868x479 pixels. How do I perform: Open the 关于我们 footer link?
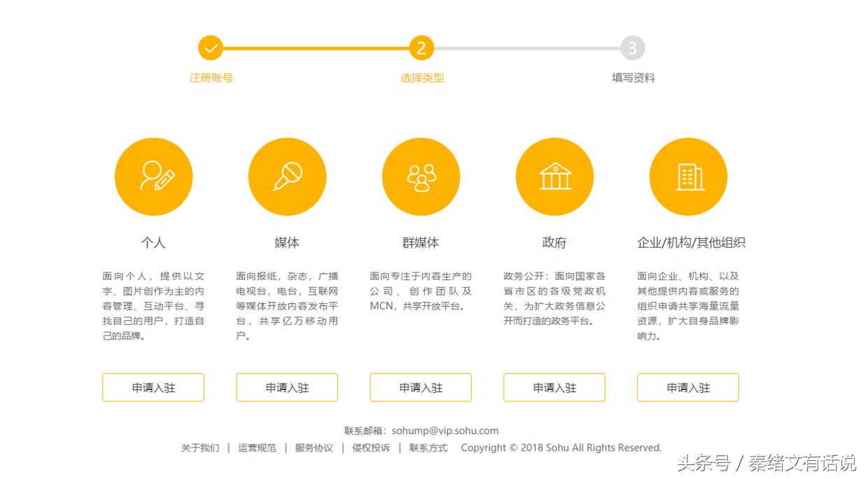coord(200,448)
